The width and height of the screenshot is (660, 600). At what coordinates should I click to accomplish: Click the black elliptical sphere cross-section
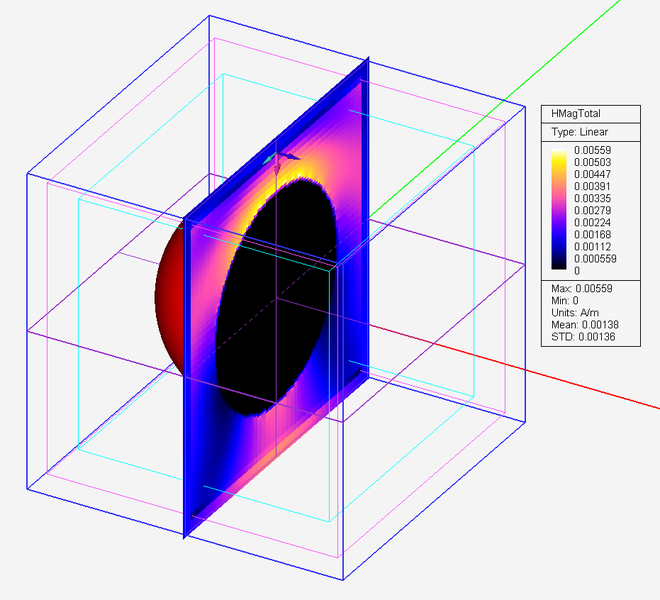click(277, 297)
